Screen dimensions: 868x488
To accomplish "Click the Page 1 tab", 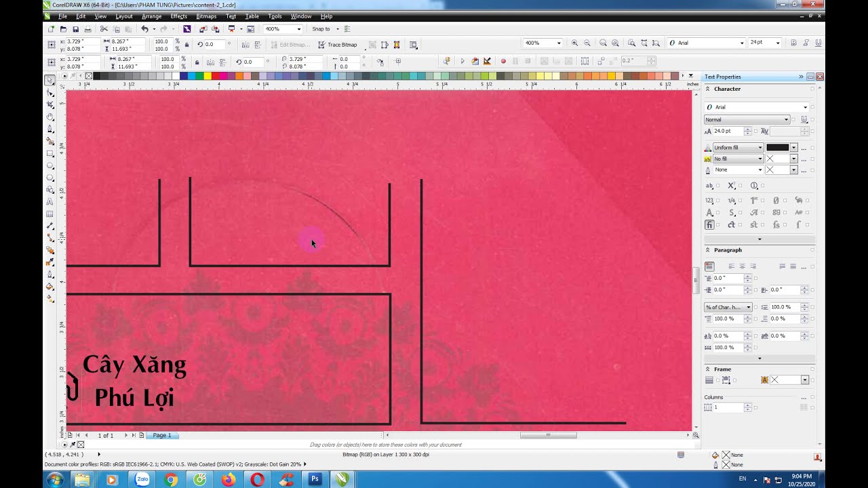I will click(161, 435).
